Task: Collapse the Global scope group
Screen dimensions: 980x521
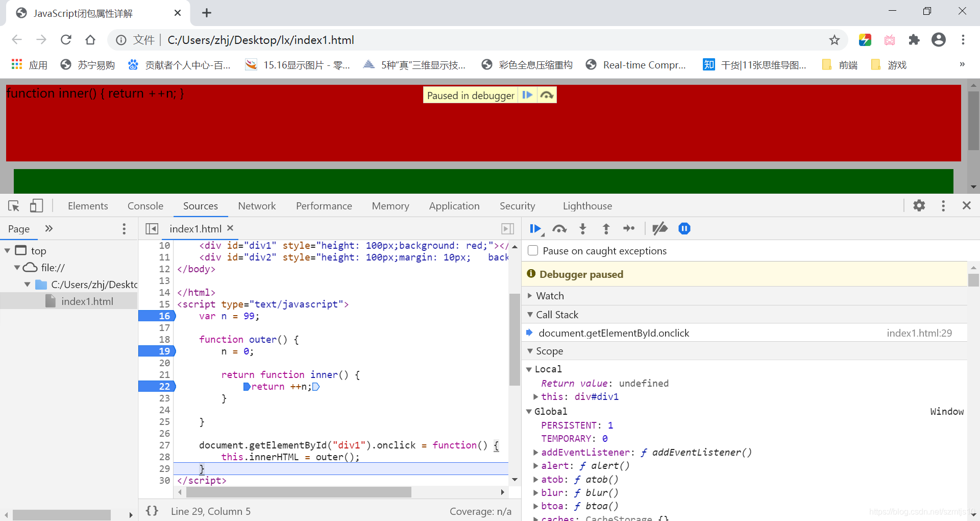Action: 529,412
